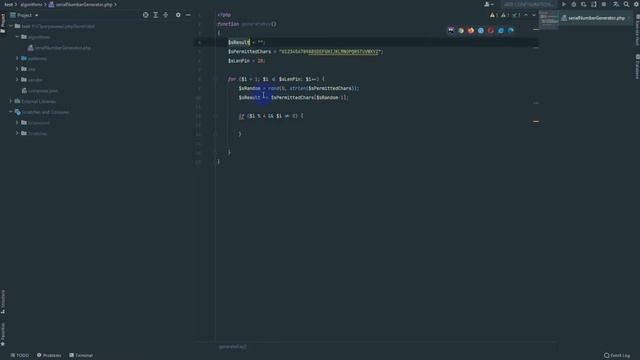Click Collapse All in Project panel
Viewport: 640px width, 360px height.
(166, 15)
